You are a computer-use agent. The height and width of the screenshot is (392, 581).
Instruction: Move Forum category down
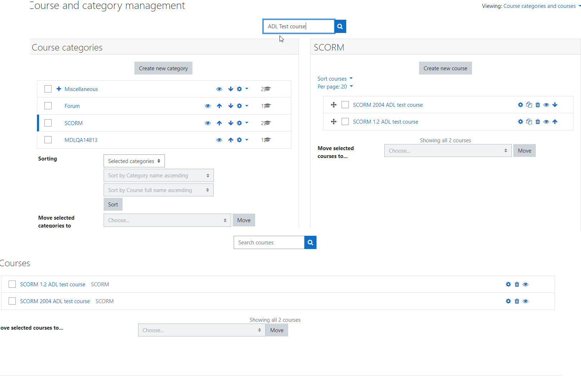pos(231,106)
